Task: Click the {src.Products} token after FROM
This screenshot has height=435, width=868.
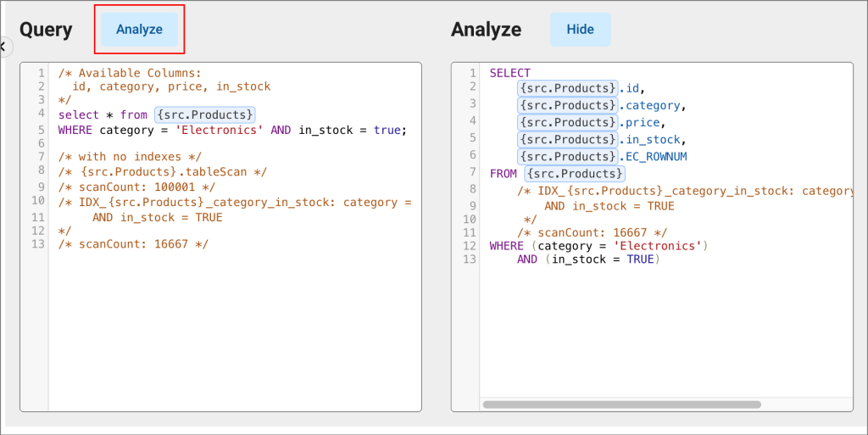Action: [x=575, y=174]
